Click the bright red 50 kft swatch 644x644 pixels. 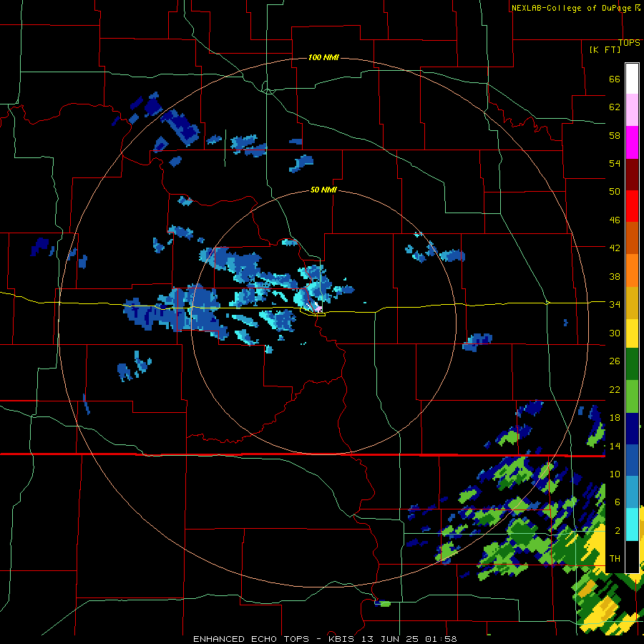click(632, 206)
